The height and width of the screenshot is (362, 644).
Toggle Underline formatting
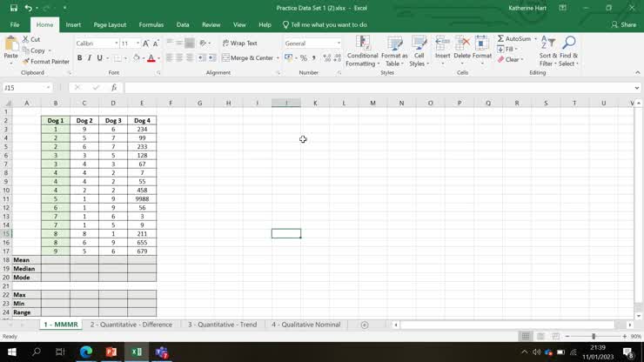point(99,58)
